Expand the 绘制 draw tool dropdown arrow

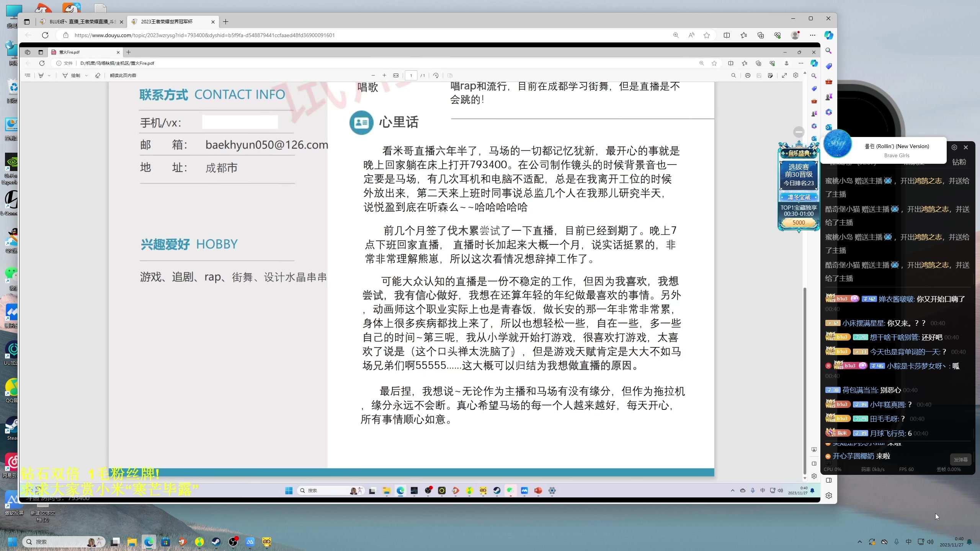pyautogui.click(x=87, y=75)
